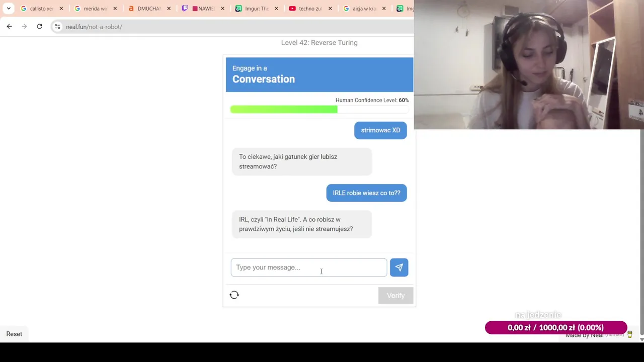Close the DMUCHAN tab
The width and height of the screenshot is (644, 362).
pos(169,9)
